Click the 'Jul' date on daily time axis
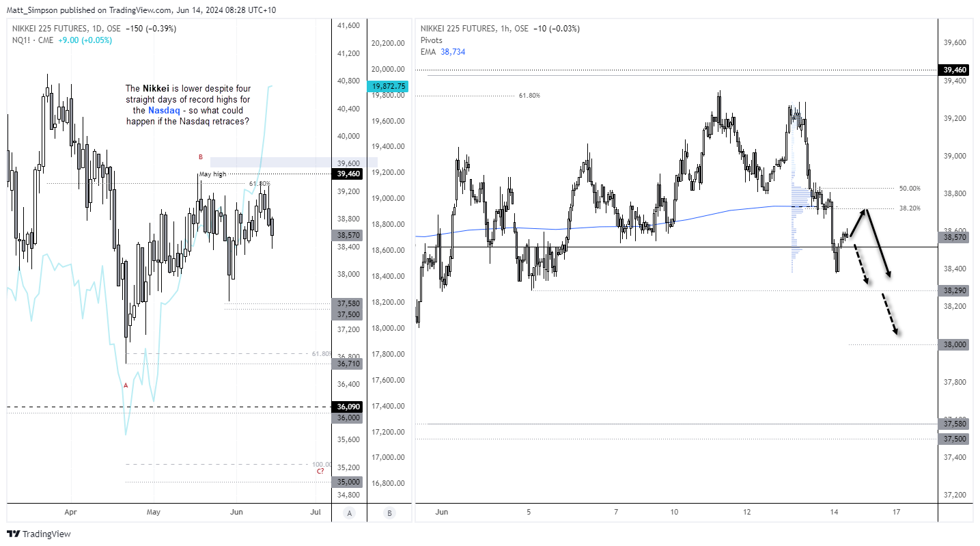 [315, 512]
